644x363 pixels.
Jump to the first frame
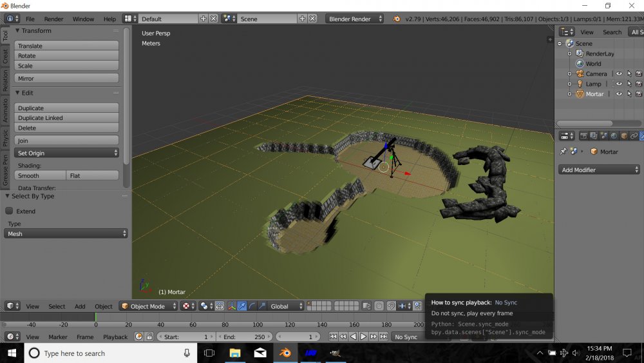pyautogui.click(x=333, y=337)
